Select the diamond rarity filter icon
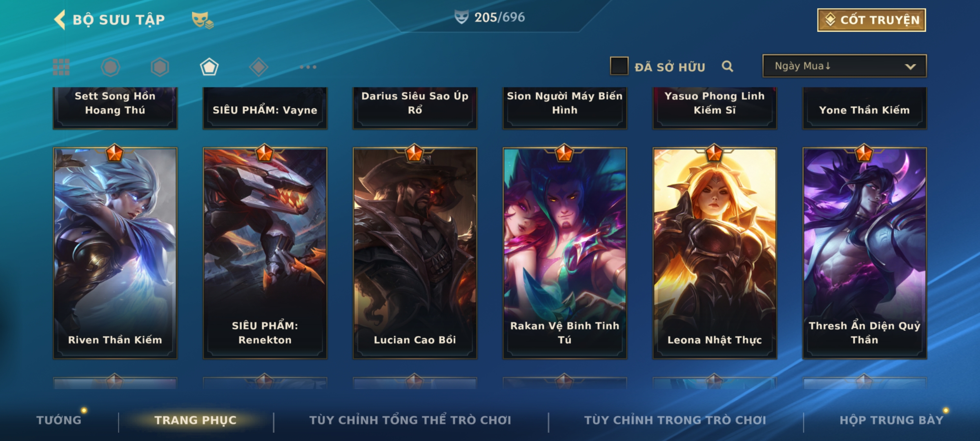Screen dimensions: 980x441 pos(258,67)
